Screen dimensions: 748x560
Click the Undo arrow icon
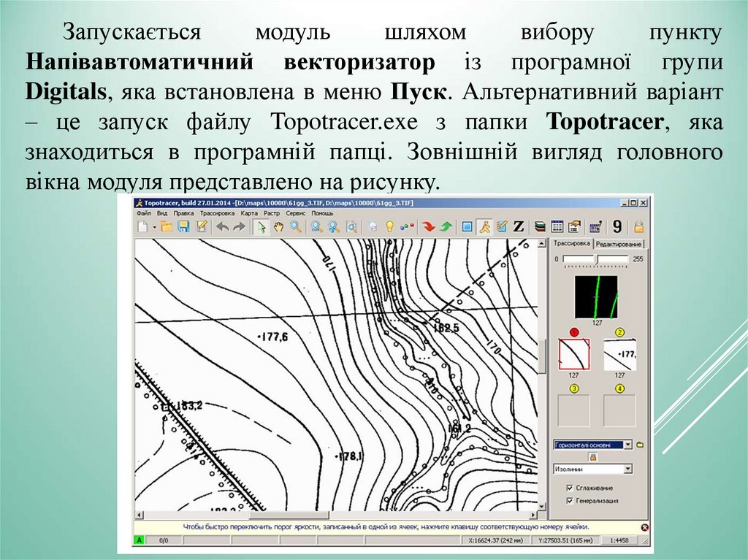[222, 227]
